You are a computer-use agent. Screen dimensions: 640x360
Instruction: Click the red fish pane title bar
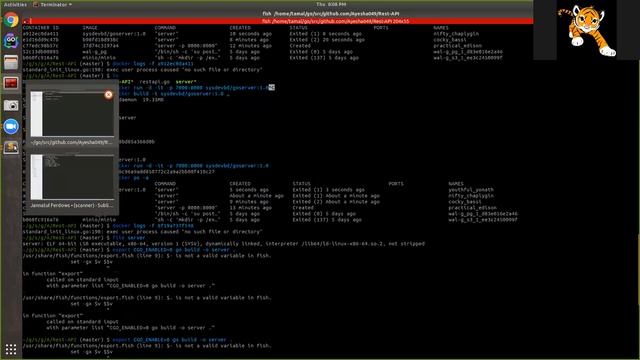click(x=278, y=21)
